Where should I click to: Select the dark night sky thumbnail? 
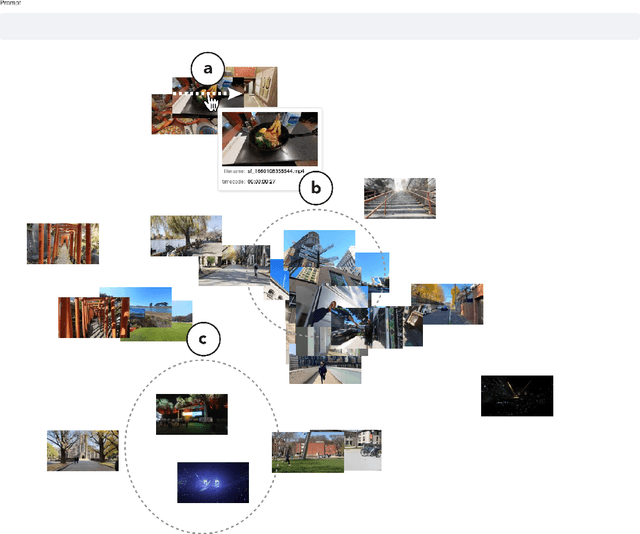click(517, 396)
